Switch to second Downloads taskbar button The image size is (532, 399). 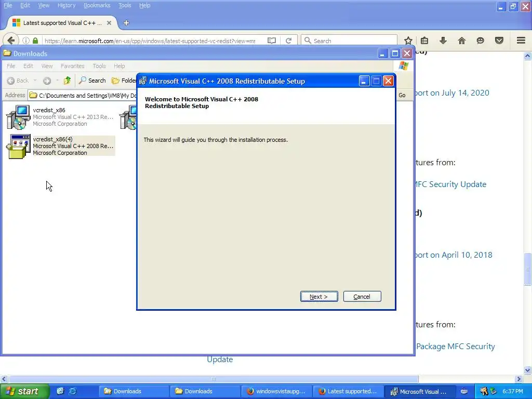coord(204,391)
